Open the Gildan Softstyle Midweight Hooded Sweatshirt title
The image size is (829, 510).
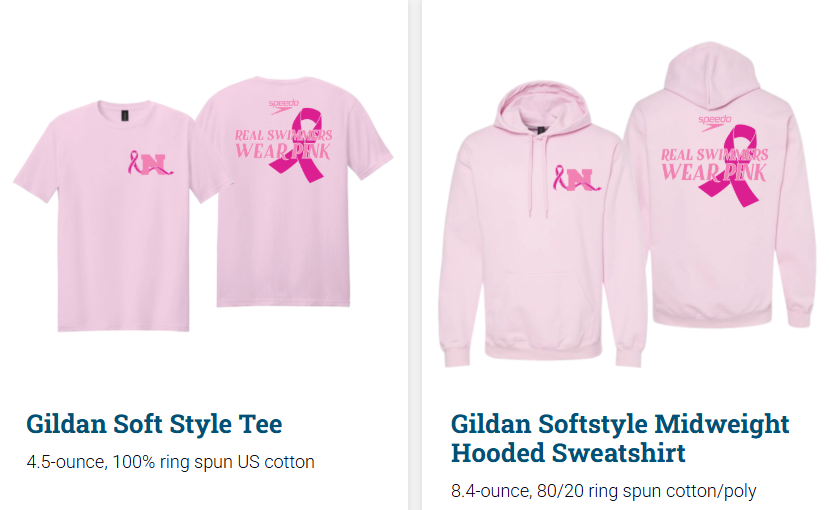coord(620,438)
